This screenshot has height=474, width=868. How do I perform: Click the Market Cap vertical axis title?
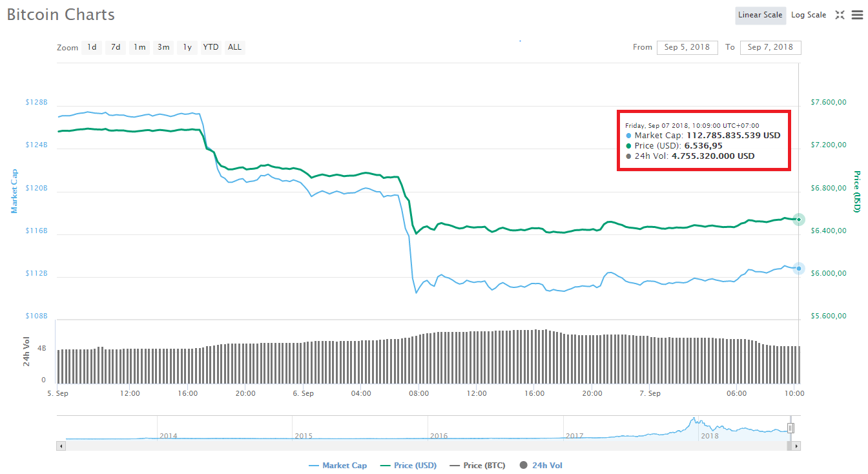(x=14, y=191)
